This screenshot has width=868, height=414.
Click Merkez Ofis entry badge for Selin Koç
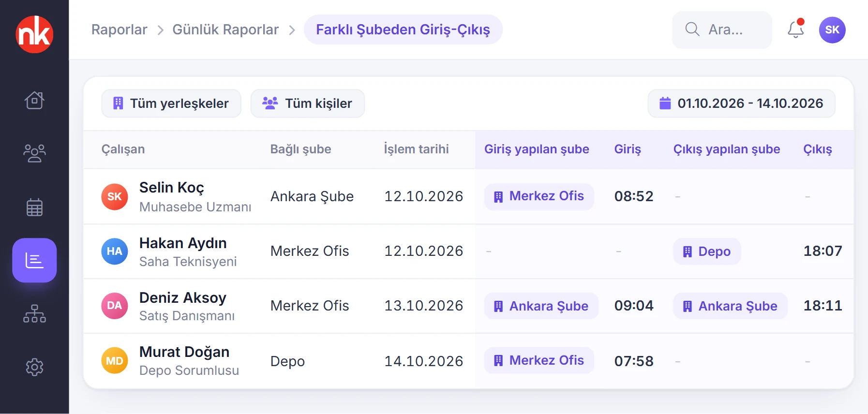pos(539,196)
